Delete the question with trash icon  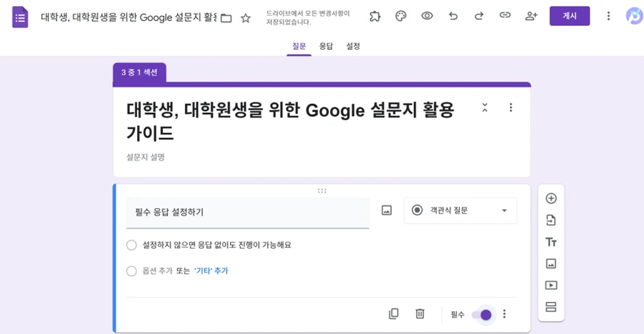click(x=420, y=314)
